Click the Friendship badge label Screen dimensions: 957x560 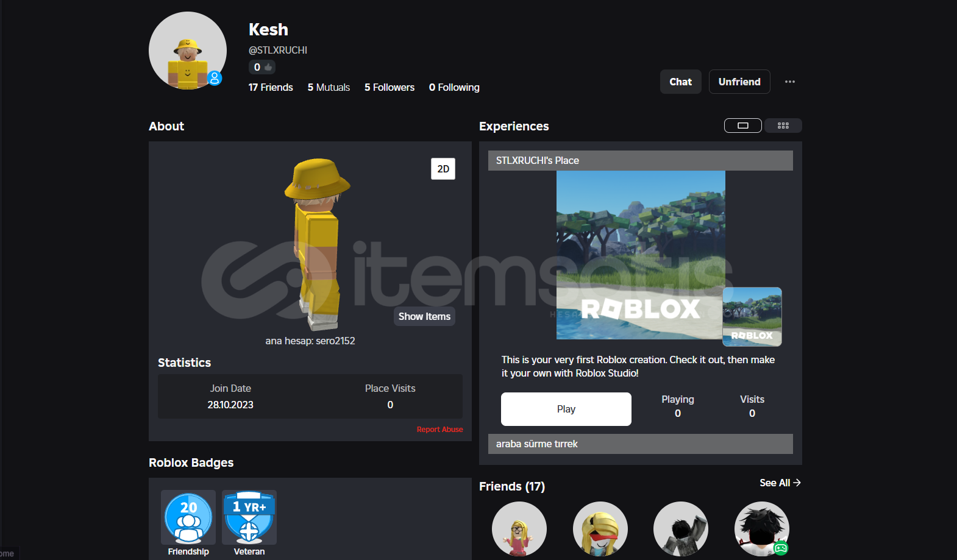[188, 551]
